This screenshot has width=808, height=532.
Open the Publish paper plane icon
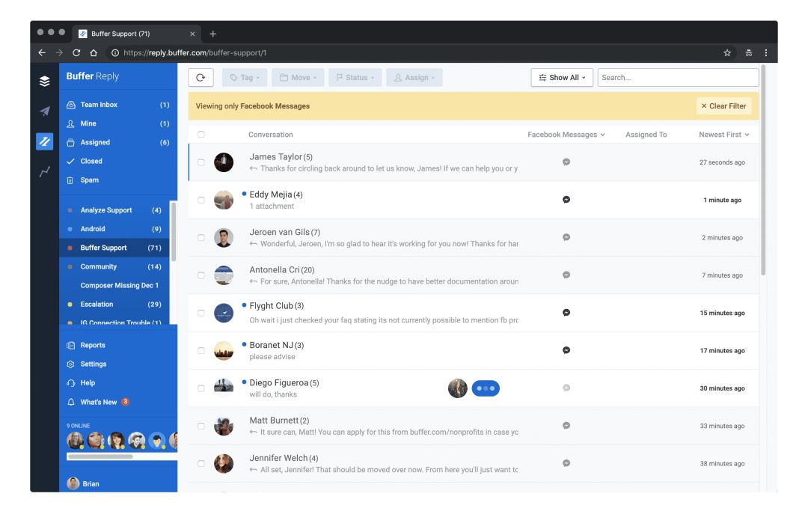[x=45, y=111]
